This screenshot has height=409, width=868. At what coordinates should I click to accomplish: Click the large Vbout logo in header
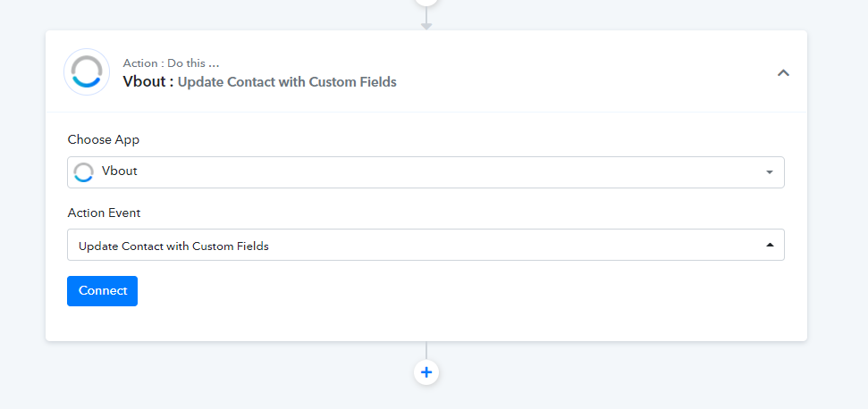[x=87, y=71]
